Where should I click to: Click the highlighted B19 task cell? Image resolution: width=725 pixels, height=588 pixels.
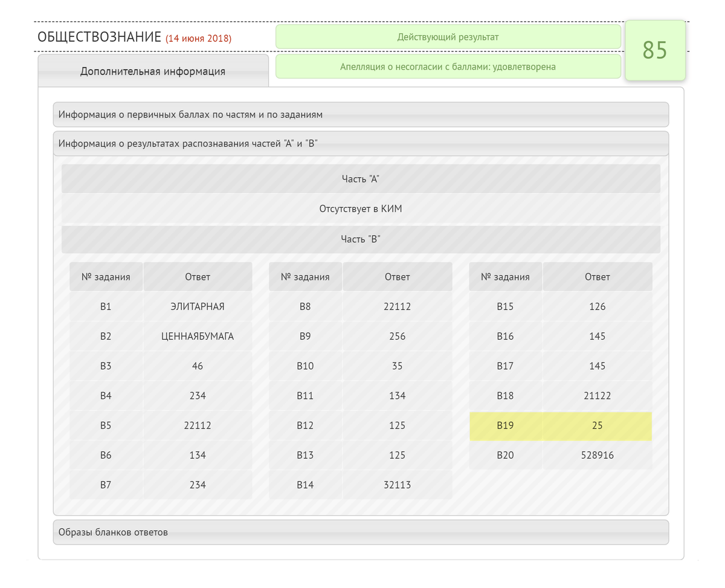[505, 426]
